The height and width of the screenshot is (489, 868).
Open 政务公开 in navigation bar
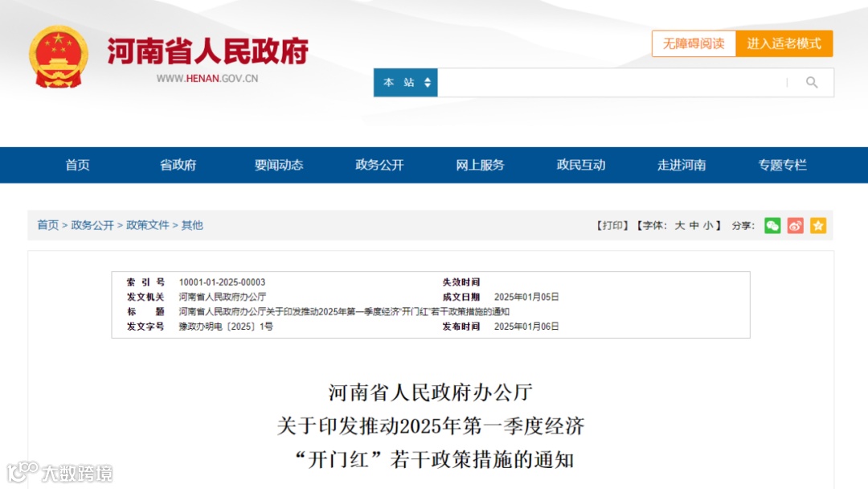coord(379,165)
